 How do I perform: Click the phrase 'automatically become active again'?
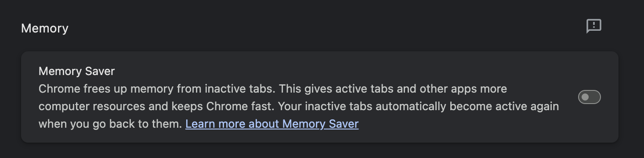(465, 106)
